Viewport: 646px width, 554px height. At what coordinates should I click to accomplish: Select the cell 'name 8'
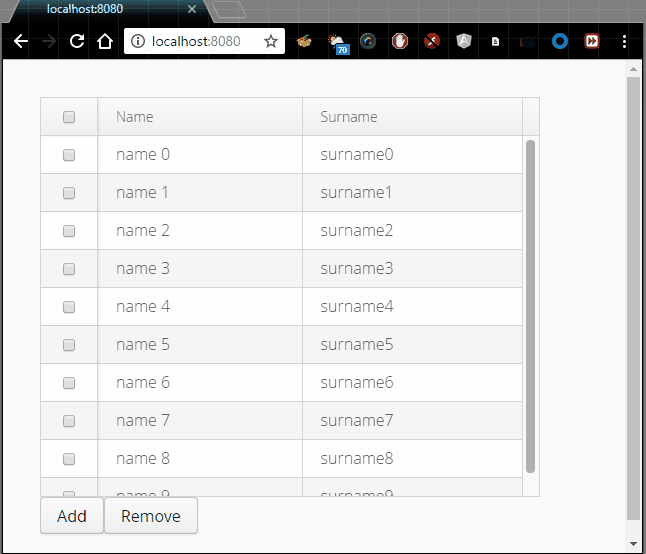click(200, 459)
